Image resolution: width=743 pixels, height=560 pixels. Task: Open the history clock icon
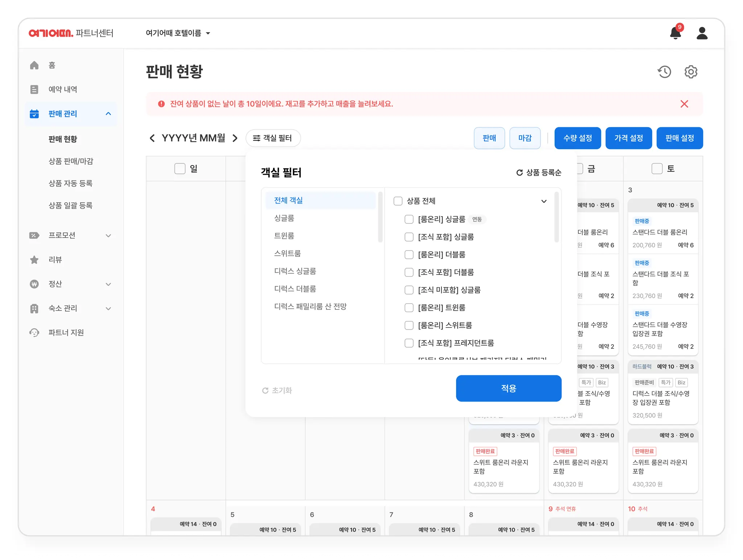pos(664,72)
